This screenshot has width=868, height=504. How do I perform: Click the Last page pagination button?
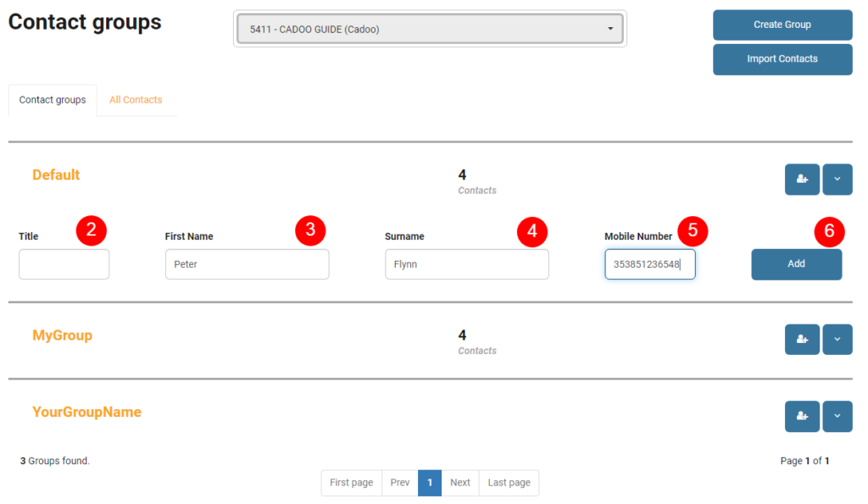(509, 483)
